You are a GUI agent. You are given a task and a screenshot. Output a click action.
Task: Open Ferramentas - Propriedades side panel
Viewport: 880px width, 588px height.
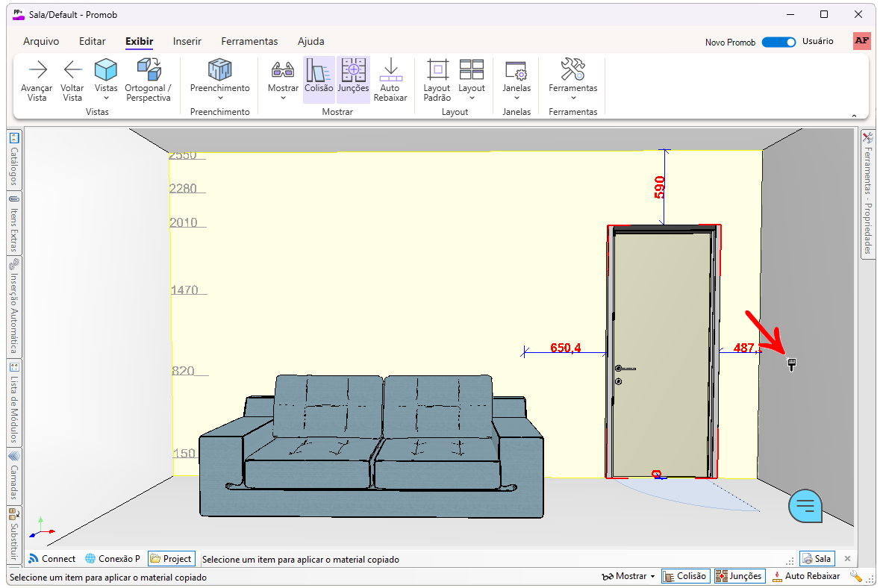[x=867, y=194]
